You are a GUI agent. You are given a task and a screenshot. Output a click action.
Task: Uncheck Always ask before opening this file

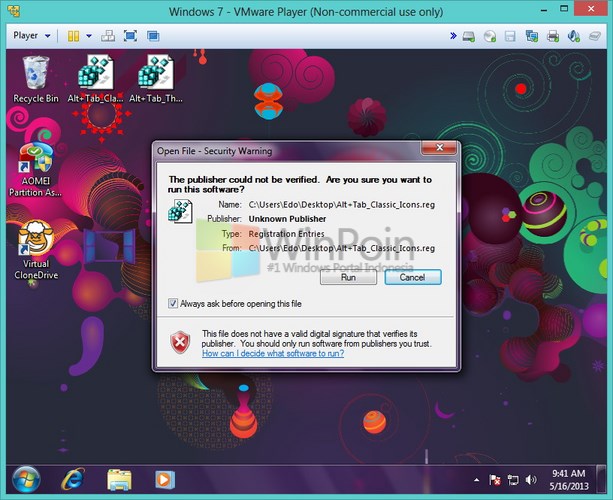tap(172, 303)
